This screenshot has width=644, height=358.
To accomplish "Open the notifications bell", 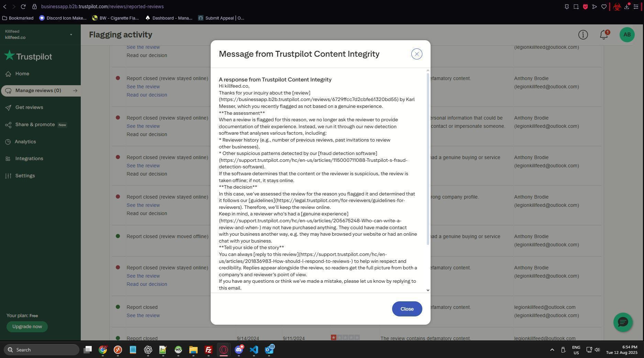I will click(x=604, y=35).
